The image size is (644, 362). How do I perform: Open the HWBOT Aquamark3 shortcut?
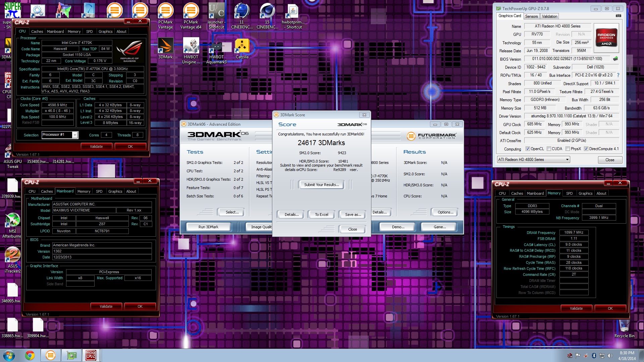pos(216,51)
